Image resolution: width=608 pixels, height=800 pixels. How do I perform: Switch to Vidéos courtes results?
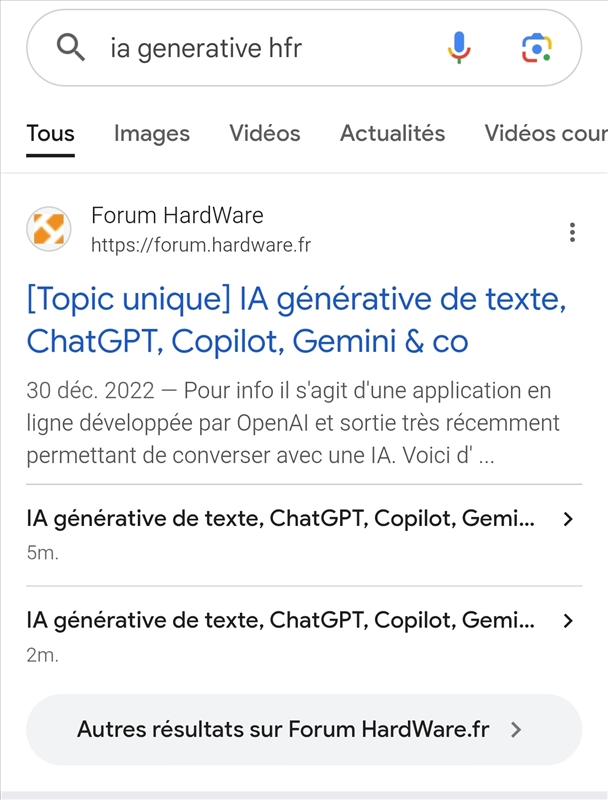546,133
